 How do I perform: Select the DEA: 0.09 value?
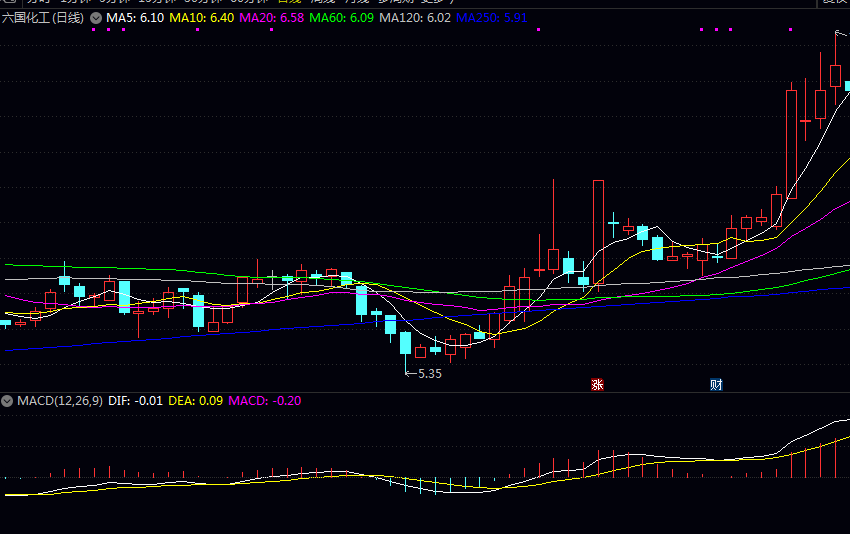point(196,401)
